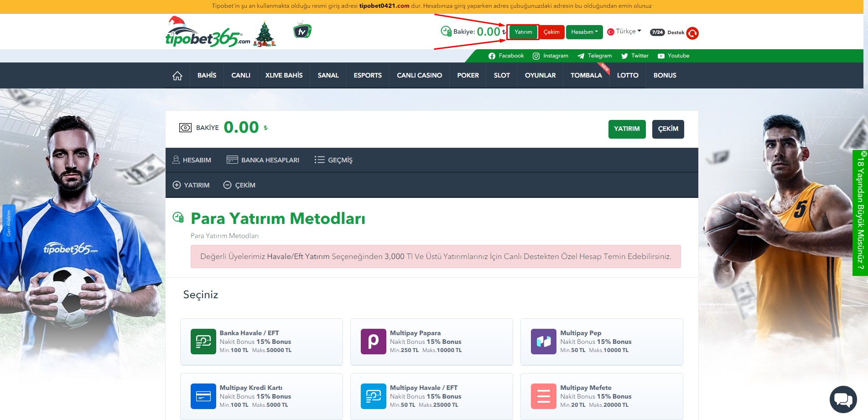Open the live chat bubble widget
This screenshot has width=868, height=420.
click(843, 399)
